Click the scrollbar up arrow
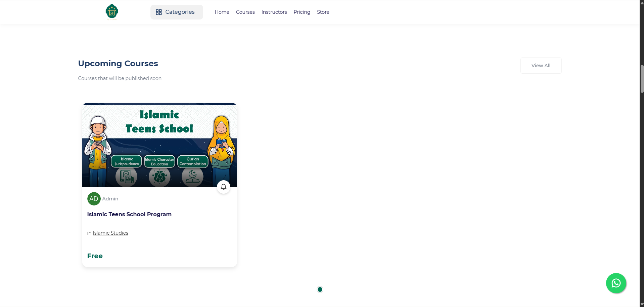This screenshot has height=307, width=644. [x=641, y=2]
